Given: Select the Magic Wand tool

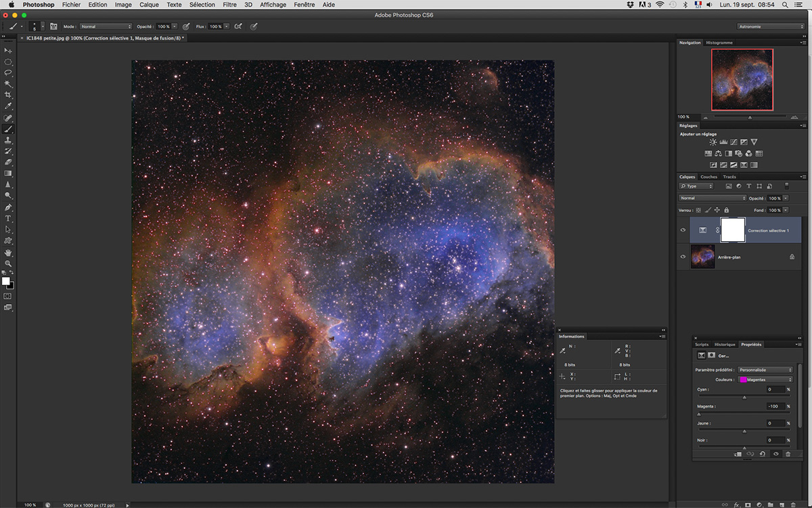Looking at the screenshot, I should 8,84.
